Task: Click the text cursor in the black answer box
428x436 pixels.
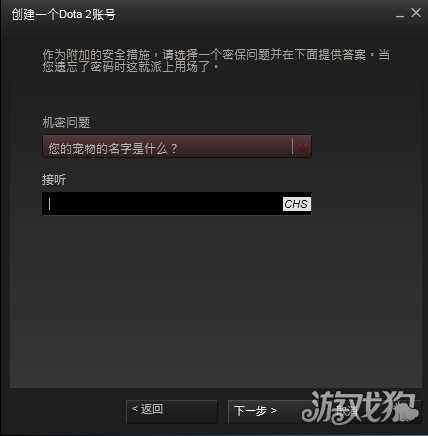Action: [x=49, y=204]
